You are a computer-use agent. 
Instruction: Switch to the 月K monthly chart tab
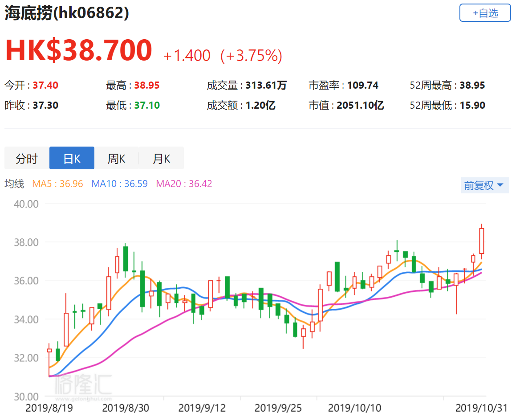pyautogui.click(x=161, y=158)
